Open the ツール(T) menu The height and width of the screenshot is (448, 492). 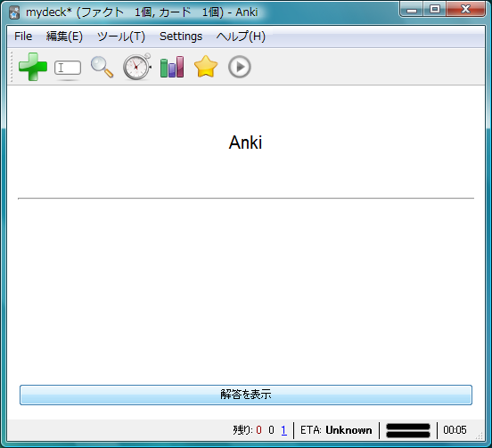click(x=121, y=37)
